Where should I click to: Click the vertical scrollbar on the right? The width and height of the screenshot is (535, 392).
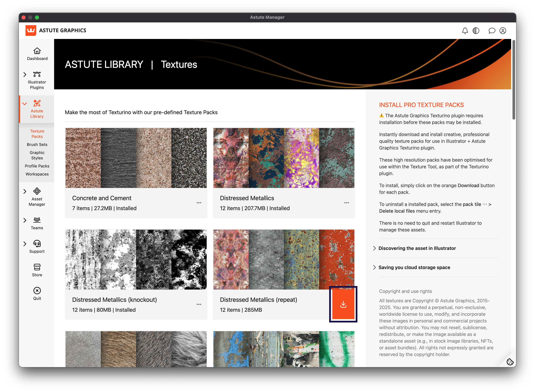click(x=514, y=80)
